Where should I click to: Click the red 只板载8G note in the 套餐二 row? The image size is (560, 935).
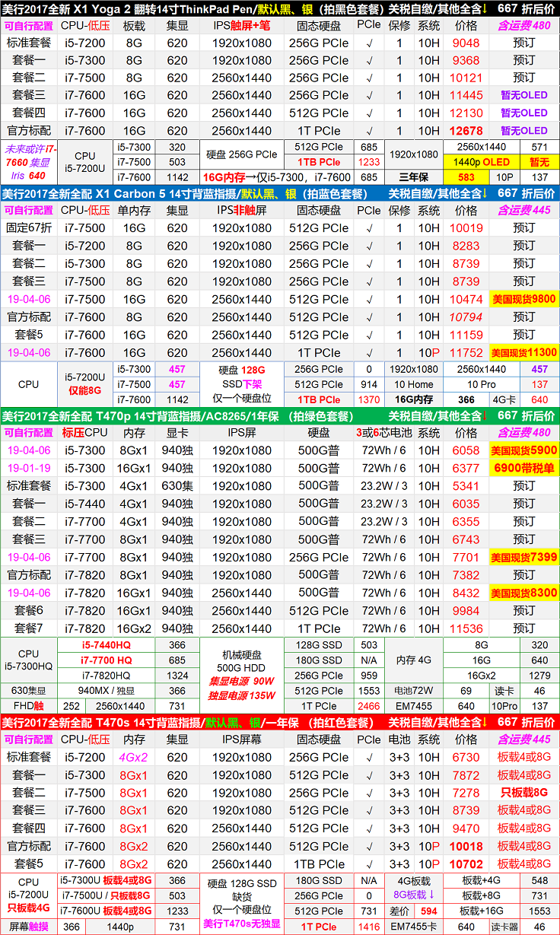click(x=524, y=793)
